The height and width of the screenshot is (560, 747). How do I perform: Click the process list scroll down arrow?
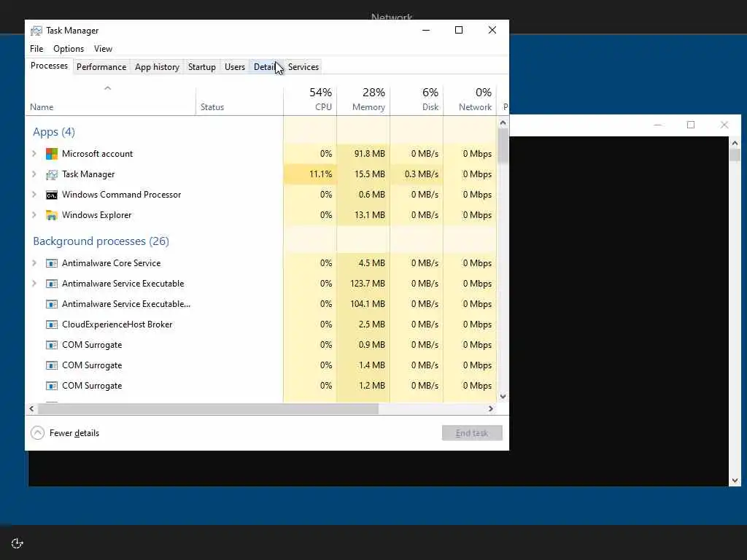point(503,397)
